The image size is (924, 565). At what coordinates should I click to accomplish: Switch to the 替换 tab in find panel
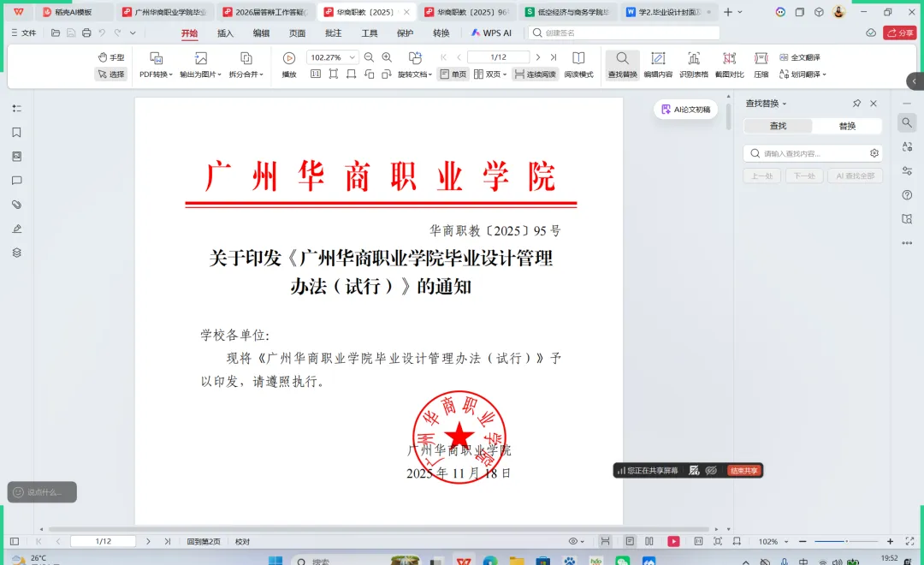(846, 126)
